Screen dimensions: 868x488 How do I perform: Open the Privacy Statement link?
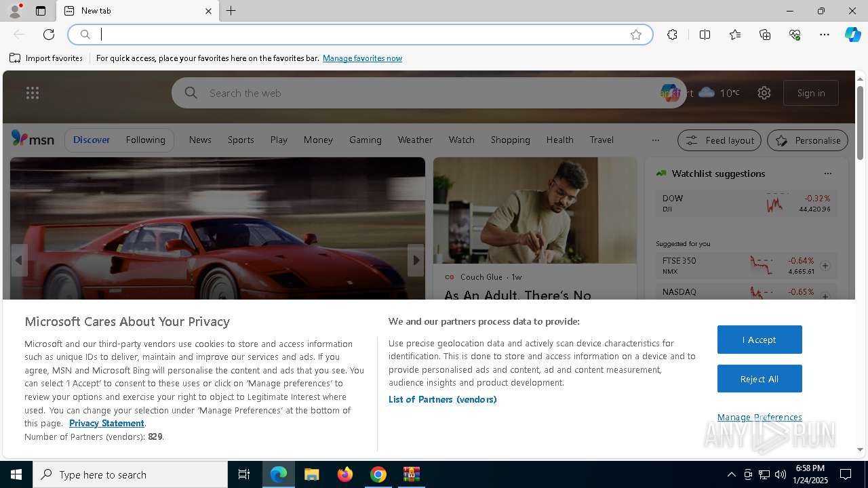(x=106, y=423)
